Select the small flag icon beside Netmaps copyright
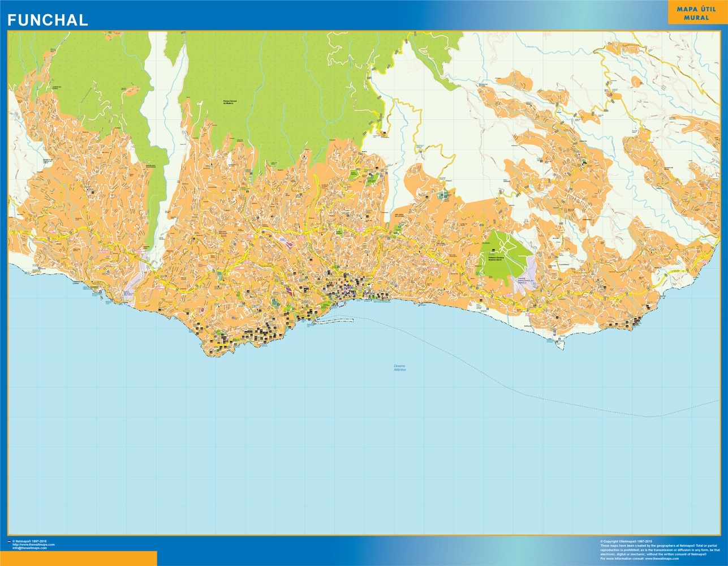Screen dimensions: 728x566 point(9,542)
